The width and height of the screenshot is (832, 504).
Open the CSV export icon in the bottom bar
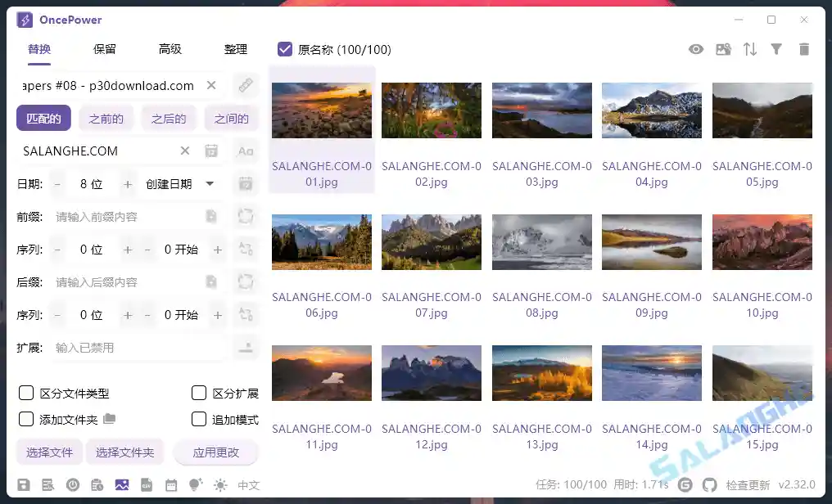click(x=146, y=484)
